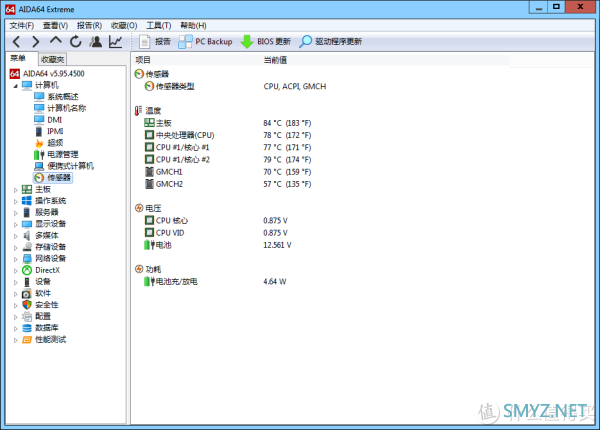Select the GMCH2 temperature row
Screen dimensions: 600x430
click(228, 184)
